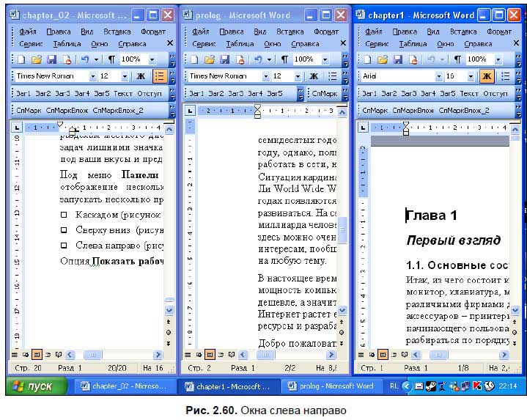Click the New document icon in chapter_02 window

tap(21, 59)
